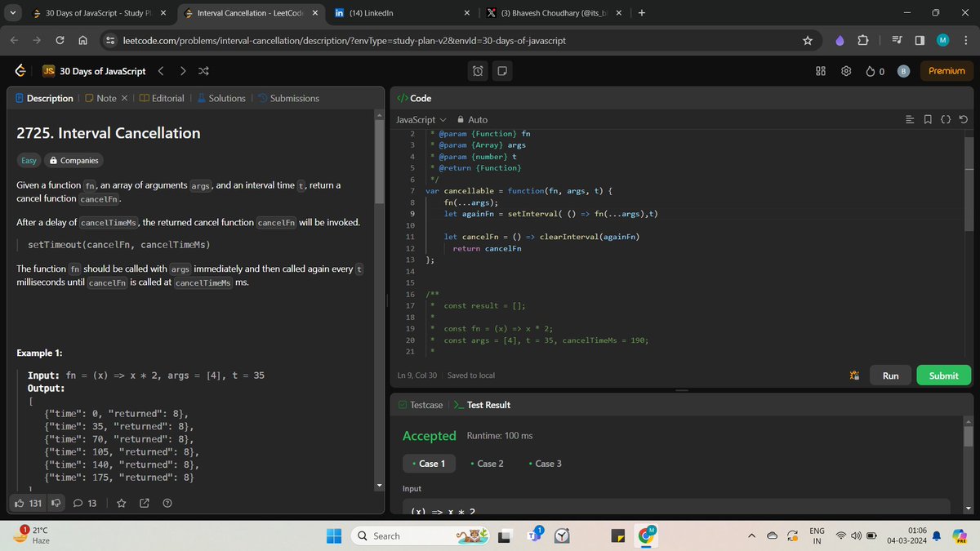Open the timer with the alarm clock icon

click(477, 71)
